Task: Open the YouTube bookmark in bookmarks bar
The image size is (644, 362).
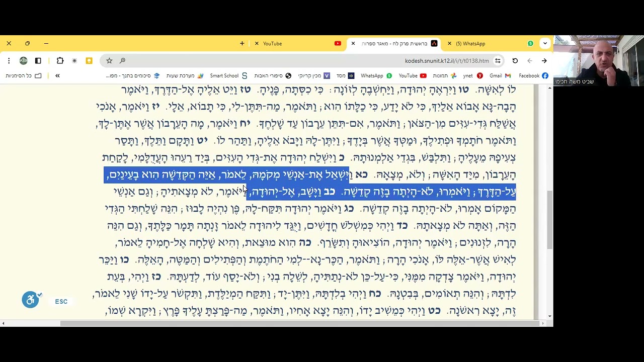Action: 413,76
